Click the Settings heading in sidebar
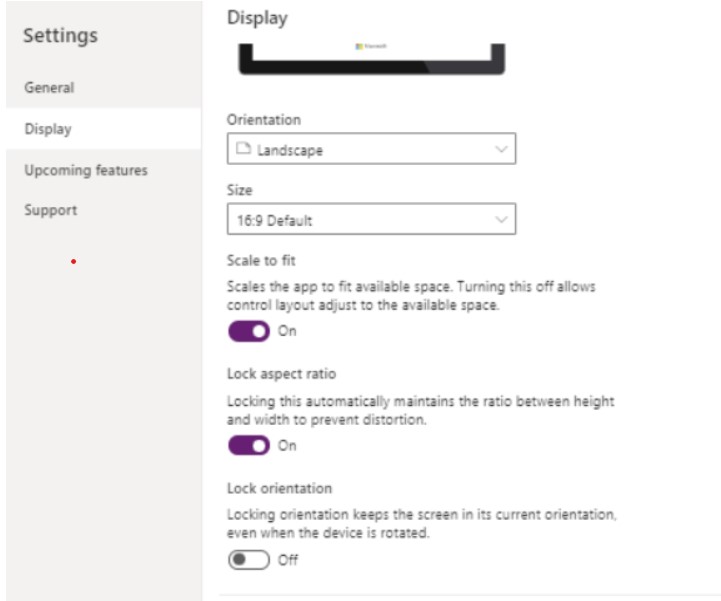Screen dimensions: 721x601 click(x=61, y=35)
